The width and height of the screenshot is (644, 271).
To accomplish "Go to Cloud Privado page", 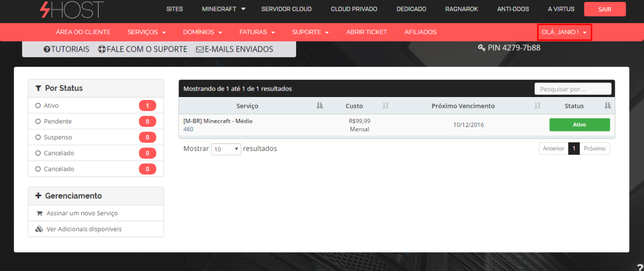I will tap(354, 9).
